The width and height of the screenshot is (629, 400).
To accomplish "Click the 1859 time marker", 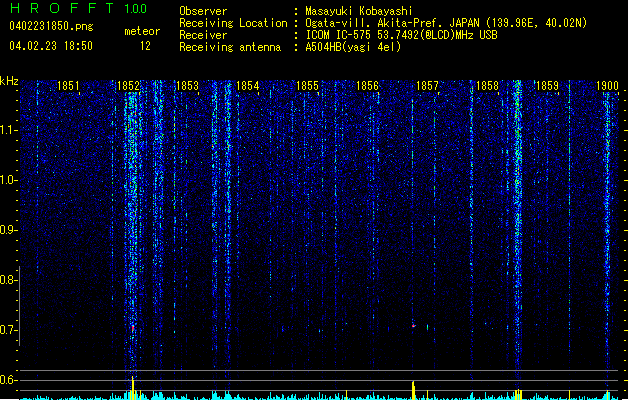I will [x=547, y=86].
